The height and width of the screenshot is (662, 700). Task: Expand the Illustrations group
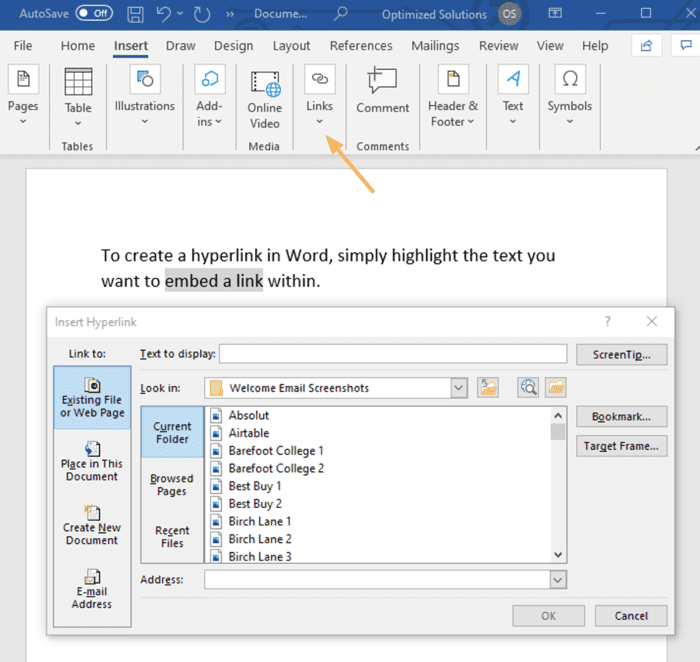[145, 96]
